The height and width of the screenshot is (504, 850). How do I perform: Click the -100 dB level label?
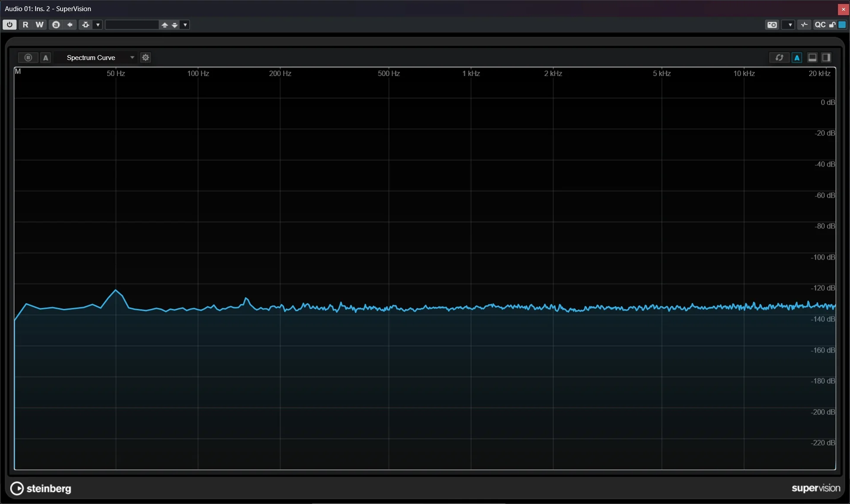[x=823, y=257]
